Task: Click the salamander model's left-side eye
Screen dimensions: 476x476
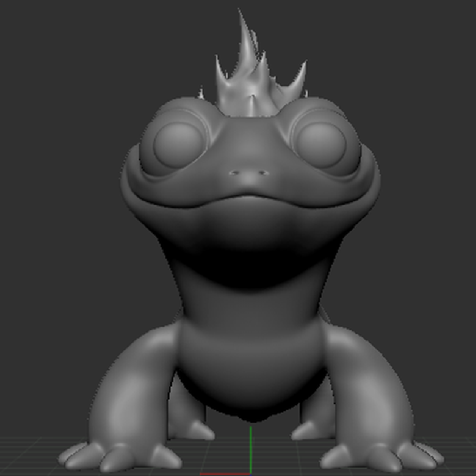Action: (178, 141)
